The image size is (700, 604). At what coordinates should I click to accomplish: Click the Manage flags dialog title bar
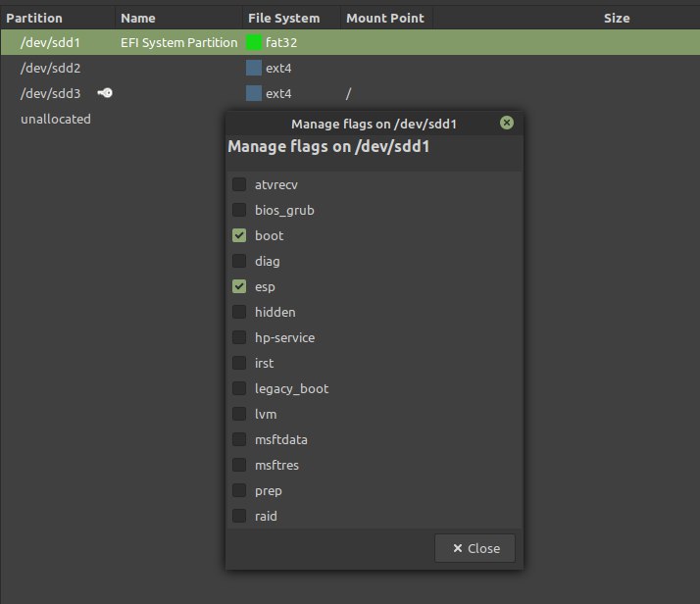tap(375, 124)
